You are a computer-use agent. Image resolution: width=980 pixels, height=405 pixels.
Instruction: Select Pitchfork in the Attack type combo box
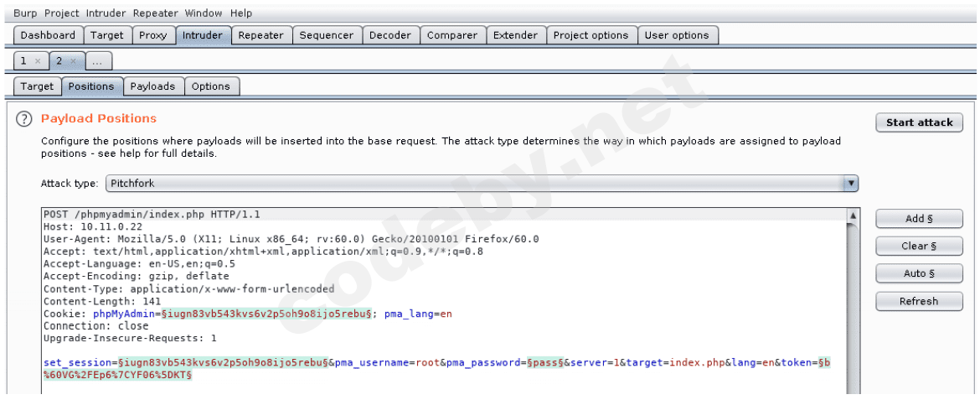tap(482, 184)
